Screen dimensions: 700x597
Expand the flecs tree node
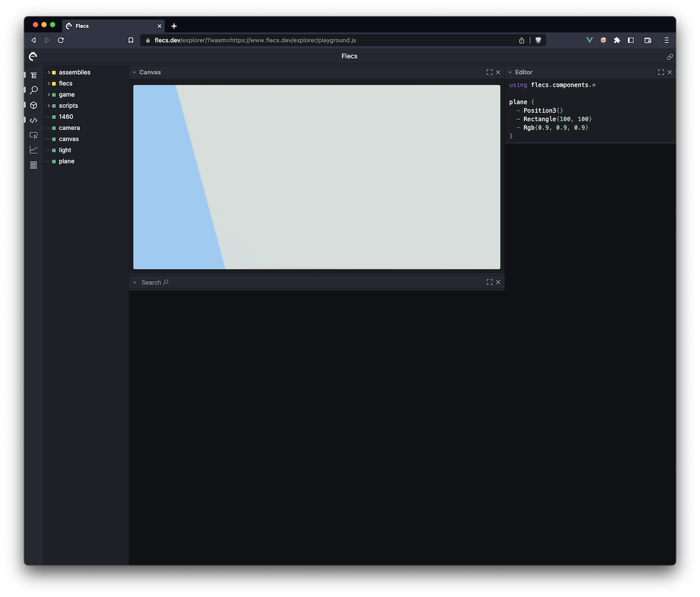tap(49, 83)
